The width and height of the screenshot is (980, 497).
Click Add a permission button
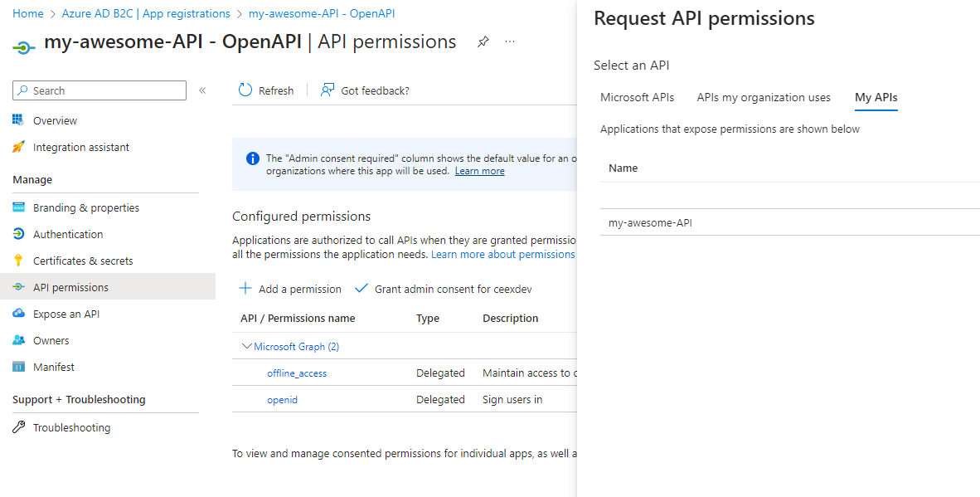(x=291, y=289)
